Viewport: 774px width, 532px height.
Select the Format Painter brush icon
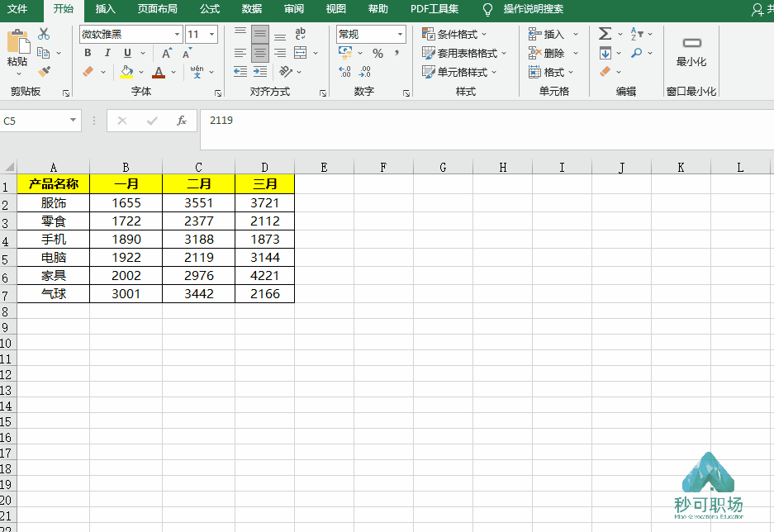pos(44,72)
